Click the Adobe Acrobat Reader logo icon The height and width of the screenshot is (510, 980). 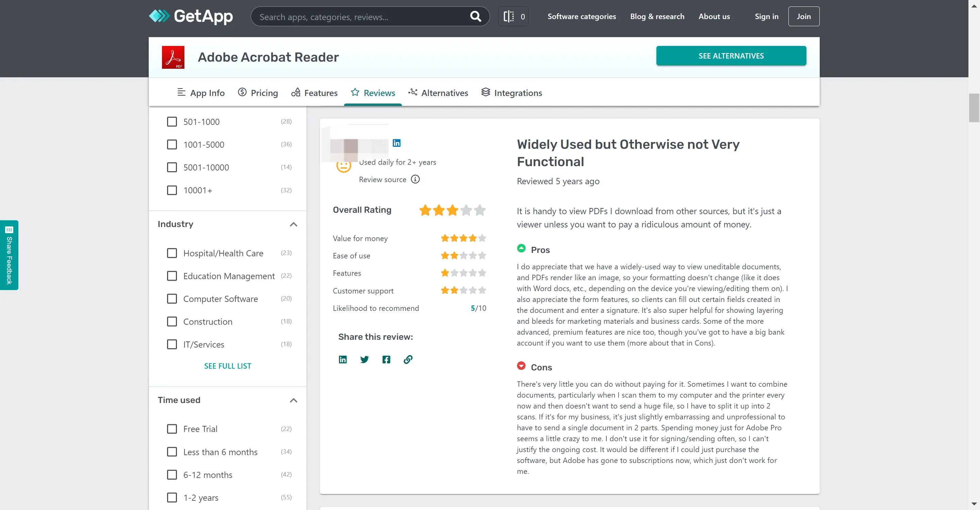coord(173,57)
